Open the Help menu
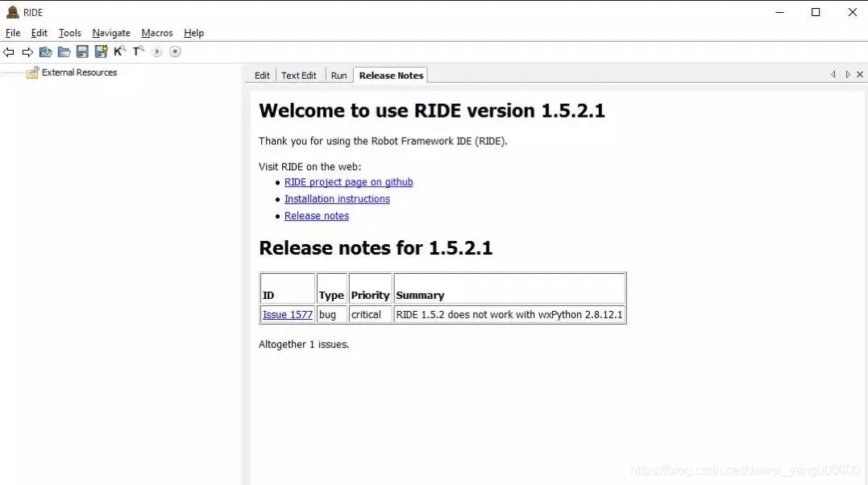 click(193, 33)
